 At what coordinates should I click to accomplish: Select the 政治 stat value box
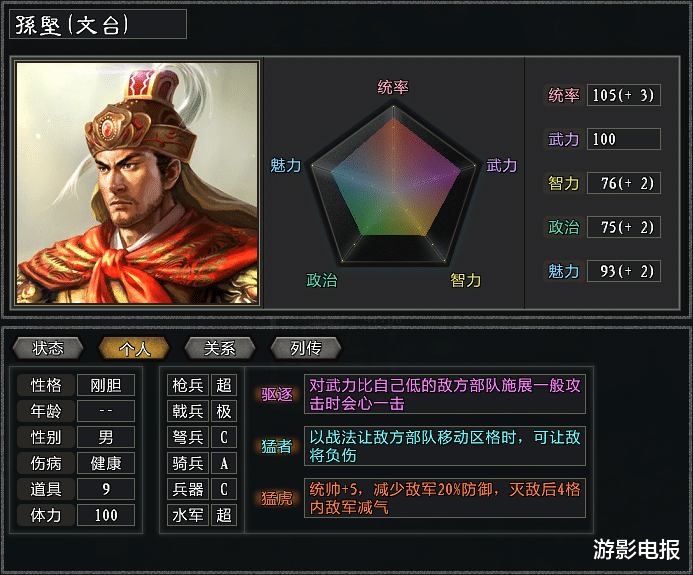(x=623, y=227)
